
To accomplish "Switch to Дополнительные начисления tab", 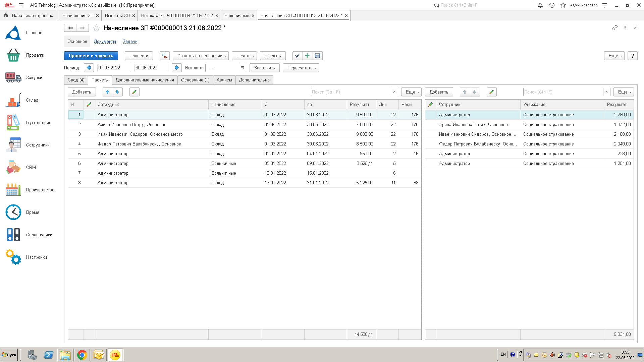I will coord(145,80).
